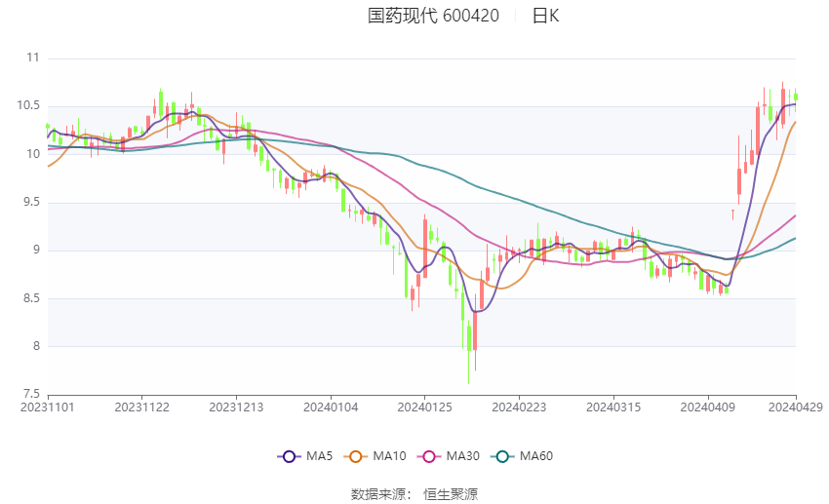Select the 20240315 date axis label

pos(613,407)
